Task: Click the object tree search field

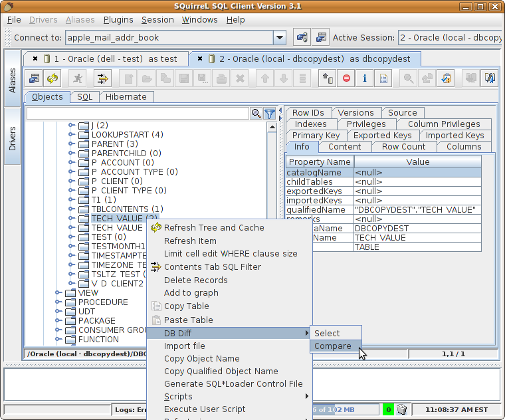Action: [x=138, y=114]
